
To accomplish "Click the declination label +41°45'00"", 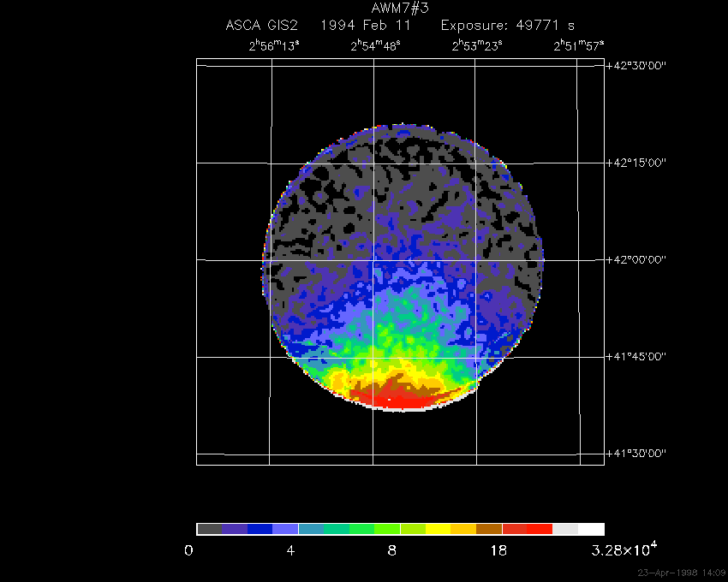I will tap(636, 356).
